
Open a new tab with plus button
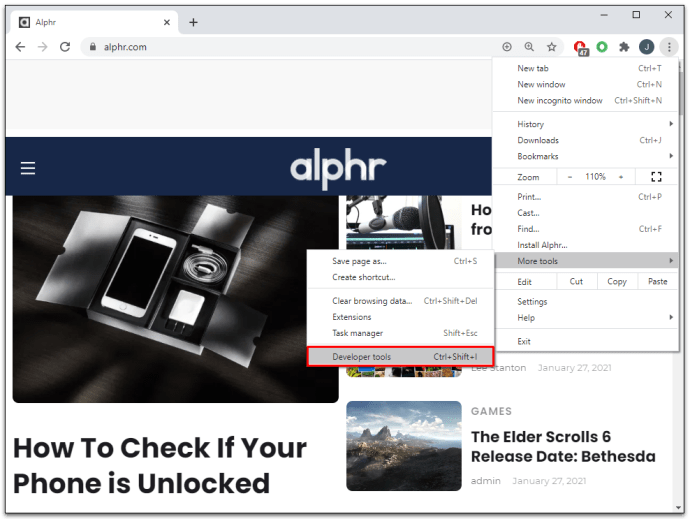click(x=193, y=22)
